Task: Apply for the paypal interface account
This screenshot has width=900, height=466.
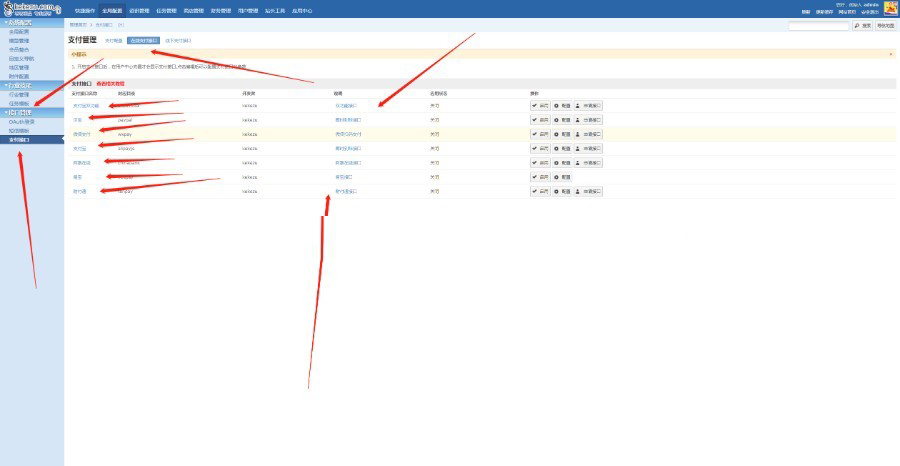Action: click(588, 120)
